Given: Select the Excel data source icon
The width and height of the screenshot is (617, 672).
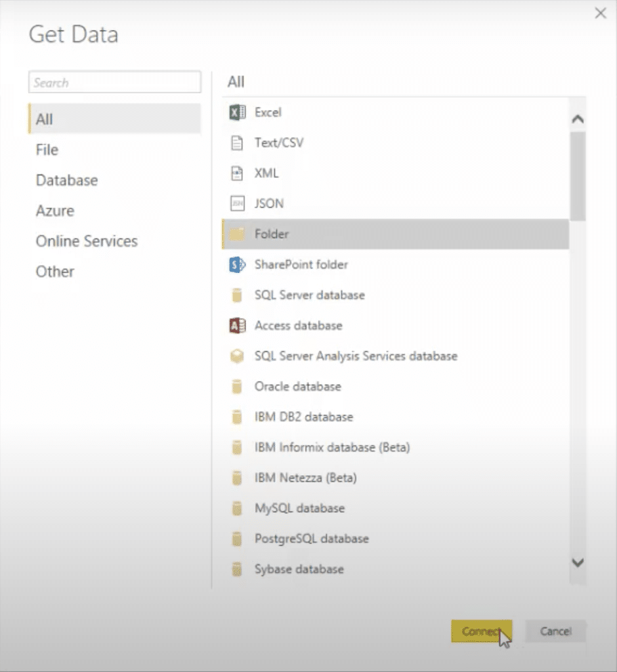Looking at the screenshot, I should coord(237,112).
